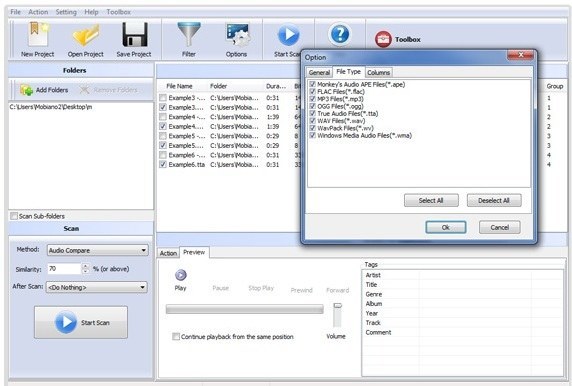Switch to the Action tab
This screenshot has height=386, width=572.
pyautogui.click(x=168, y=253)
